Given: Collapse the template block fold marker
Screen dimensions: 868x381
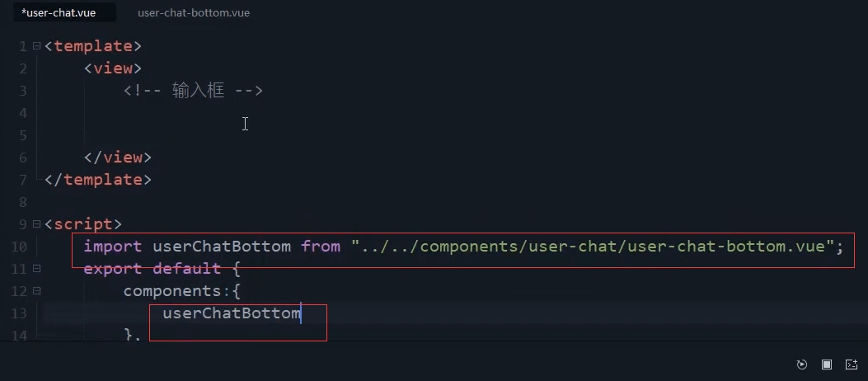Looking at the screenshot, I should [36, 46].
